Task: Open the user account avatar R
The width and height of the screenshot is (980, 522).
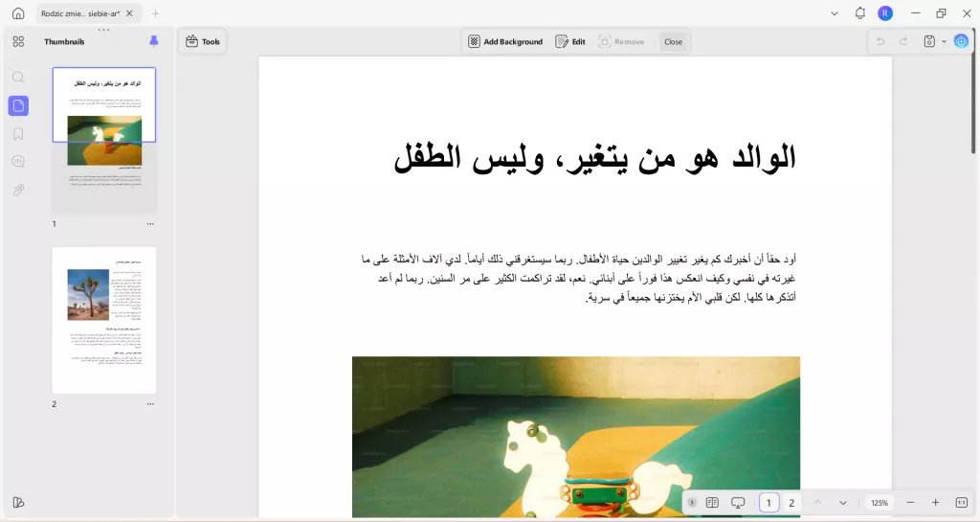Action: pyautogui.click(x=885, y=13)
